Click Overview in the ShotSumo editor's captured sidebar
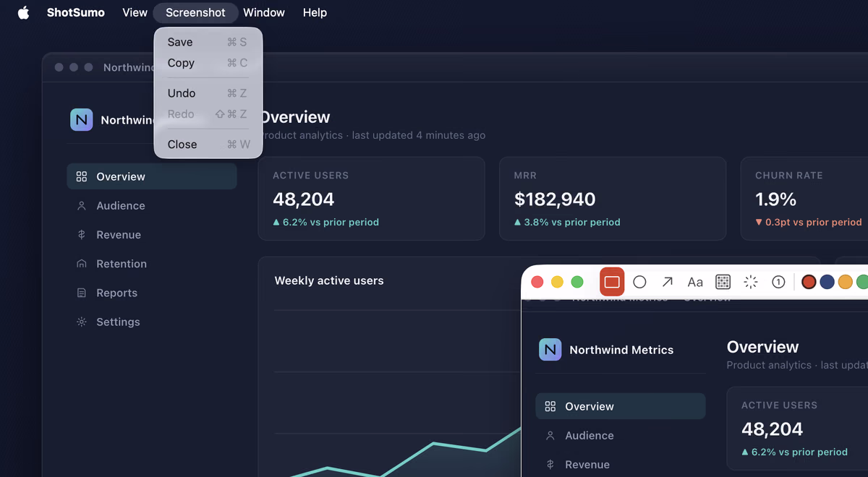The height and width of the screenshot is (477, 868). [621, 406]
